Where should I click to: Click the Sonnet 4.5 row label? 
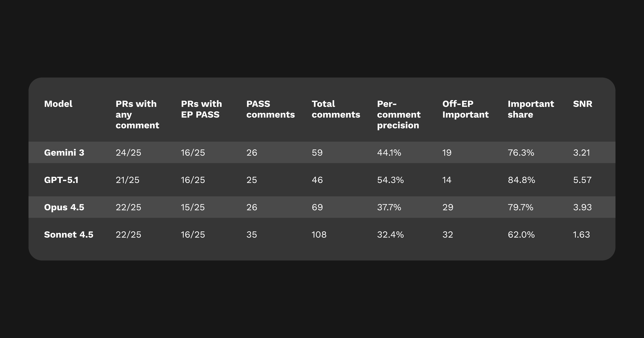pyautogui.click(x=69, y=234)
